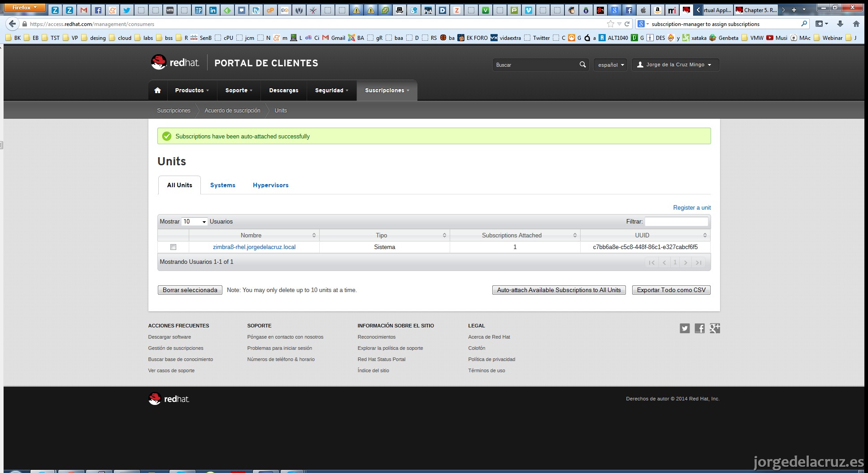Reload the page using the refresh icon
Viewport: 868px width, 473px height.
pos(627,24)
